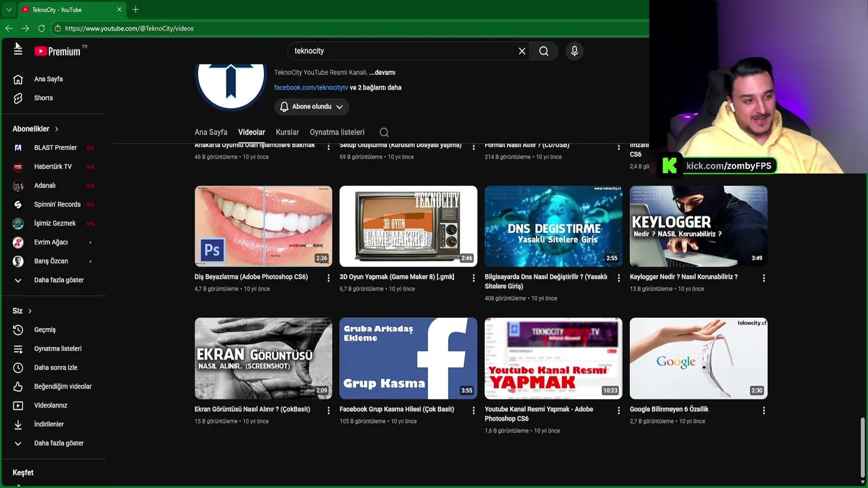Open Abone olundu subscription dropdown
This screenshot has width=868, height=488.
(x=312, y=106)
